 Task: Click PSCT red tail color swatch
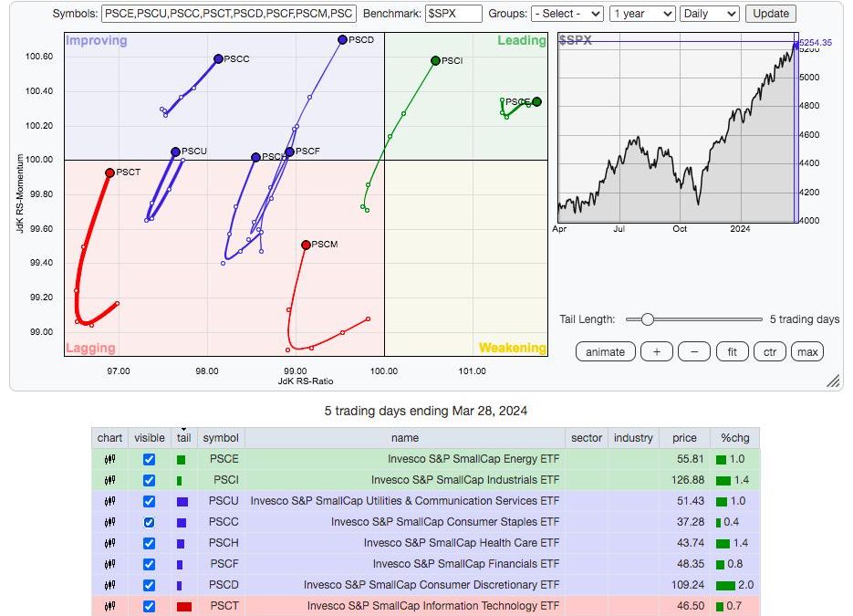[184, 607]
